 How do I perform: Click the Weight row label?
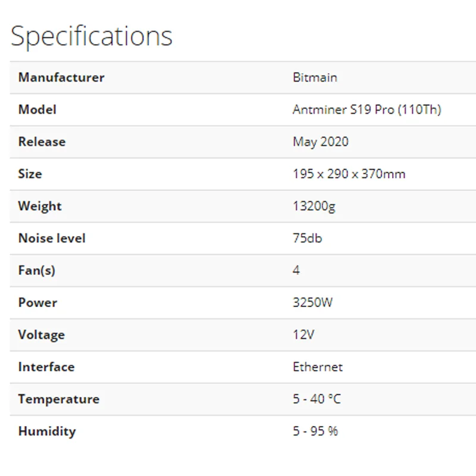pos(40,206)
